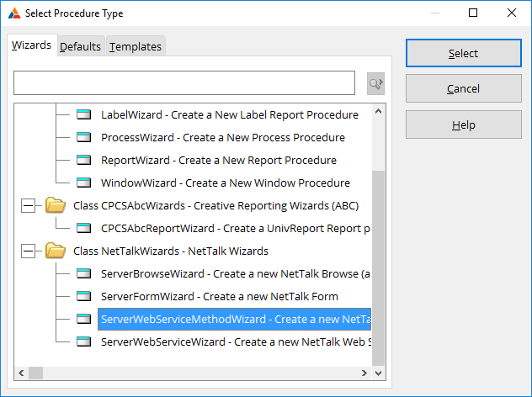Click the CPCSAbcWizards folder icon
The image size is (532, 397).
click(56, 205)
